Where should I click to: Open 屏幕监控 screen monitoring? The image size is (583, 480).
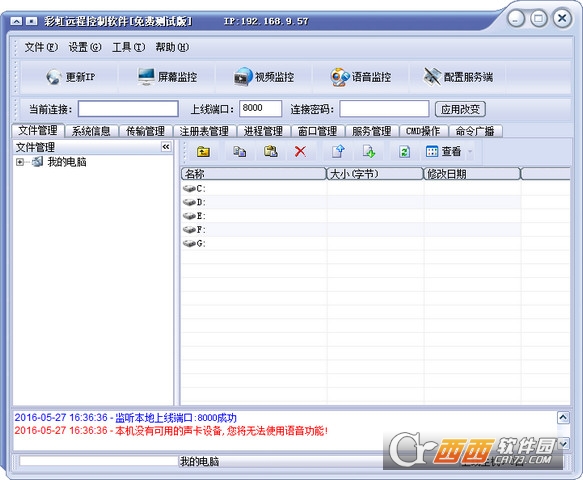click(x=167, y=77)
